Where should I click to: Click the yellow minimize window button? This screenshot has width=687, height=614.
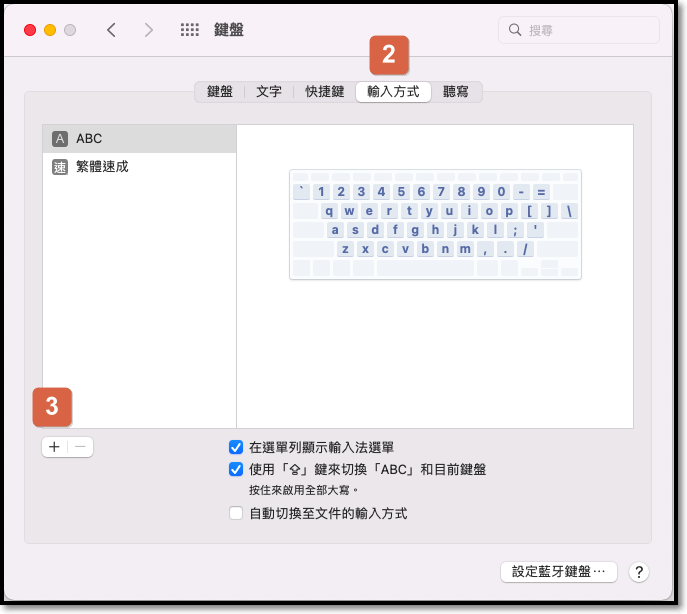click(50, 30)
